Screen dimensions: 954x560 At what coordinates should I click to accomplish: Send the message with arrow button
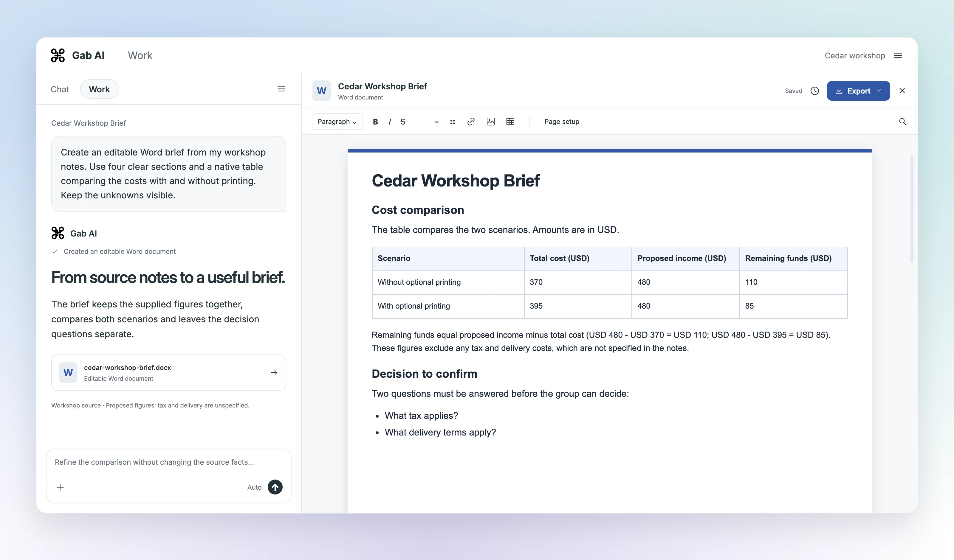click(x=275, y=487)
